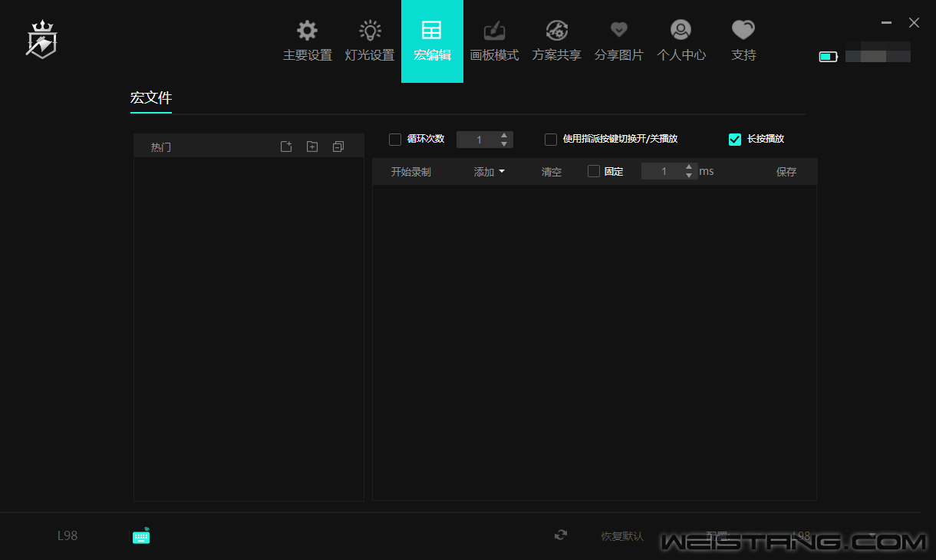Screen dimensions: 936x560
Task: Close the application window
Action: 914,23
